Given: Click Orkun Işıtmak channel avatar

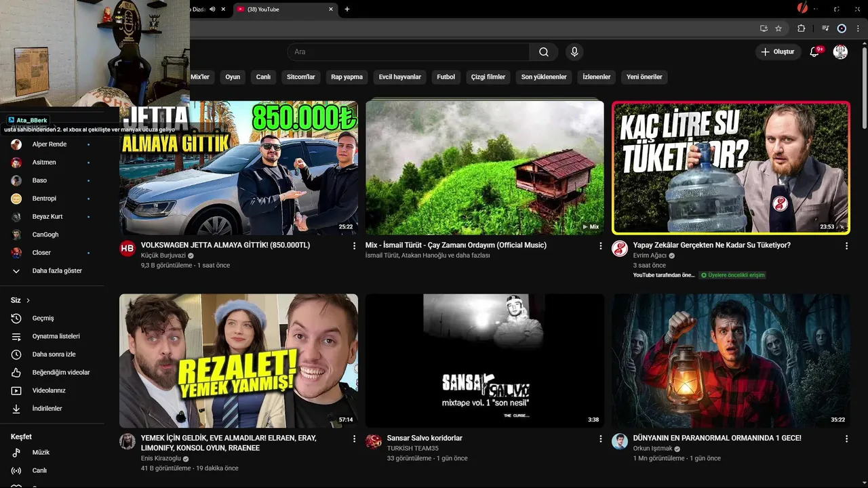Looking at the screenshot, I should (620, 441).
